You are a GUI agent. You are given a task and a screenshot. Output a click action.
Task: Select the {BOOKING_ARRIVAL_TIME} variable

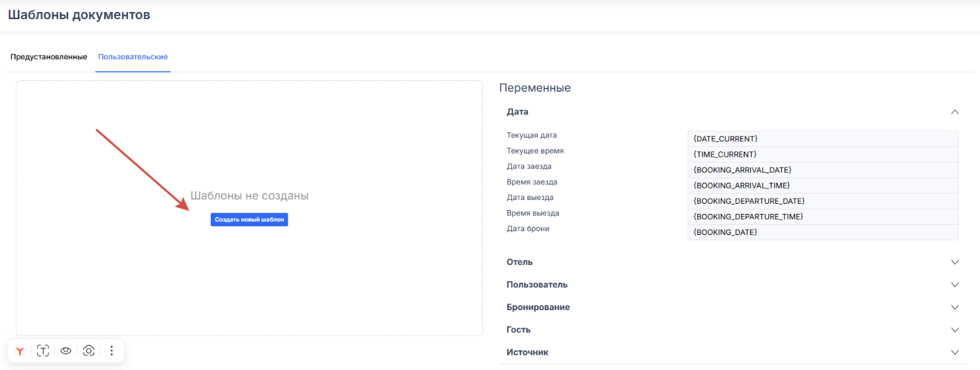pyautogui.click(x=822, y=185)
